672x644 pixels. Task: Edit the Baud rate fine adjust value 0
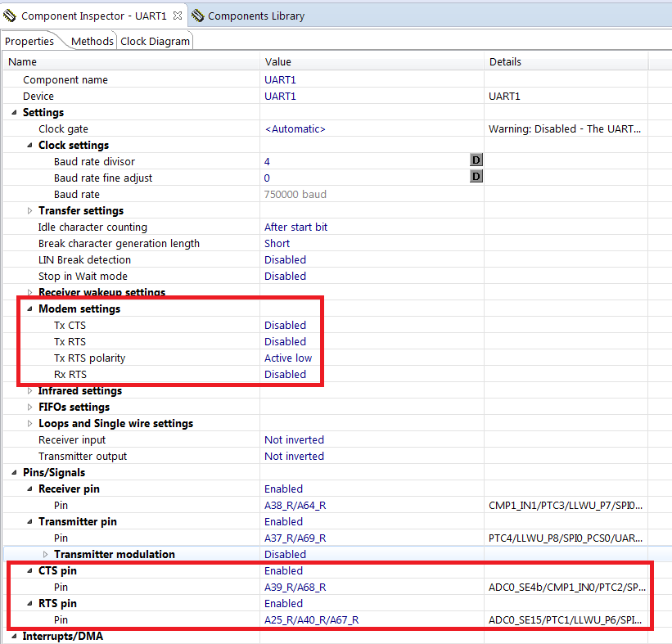pyautogui.click(x=267, y=178)
